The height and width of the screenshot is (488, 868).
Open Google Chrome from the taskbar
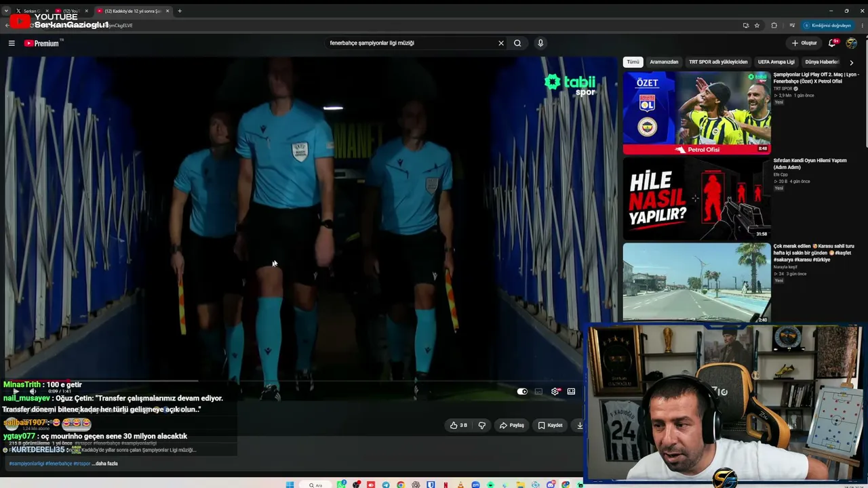pos(401,485)
